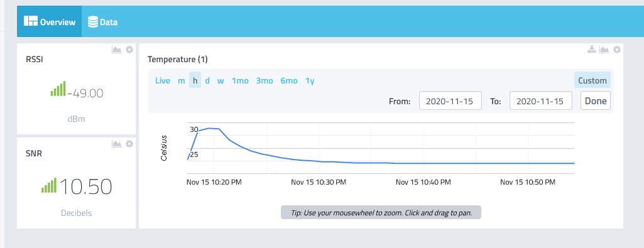Viewport: 644px width, 248px height.
Task: Open the RSSI widget chart icon
Action: point(117,50)
